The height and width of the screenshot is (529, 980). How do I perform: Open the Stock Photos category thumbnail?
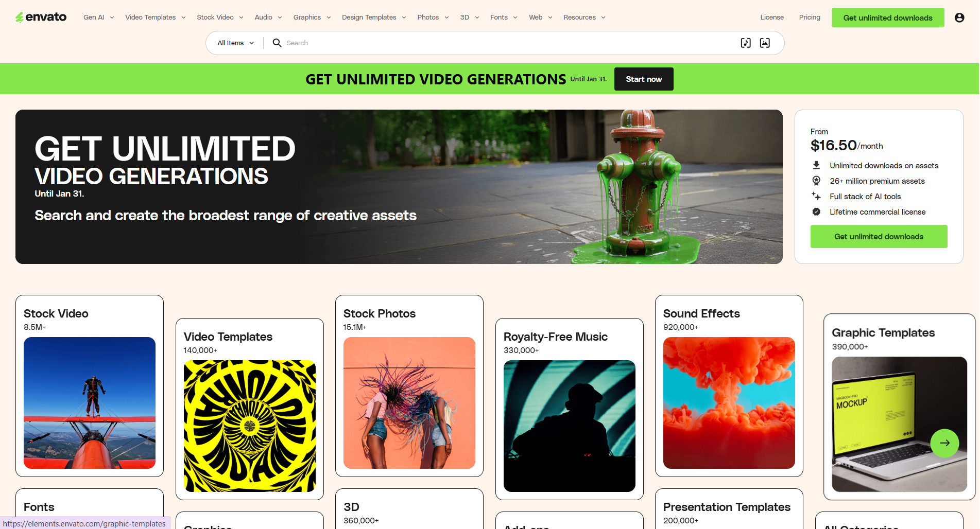point(409,402)
